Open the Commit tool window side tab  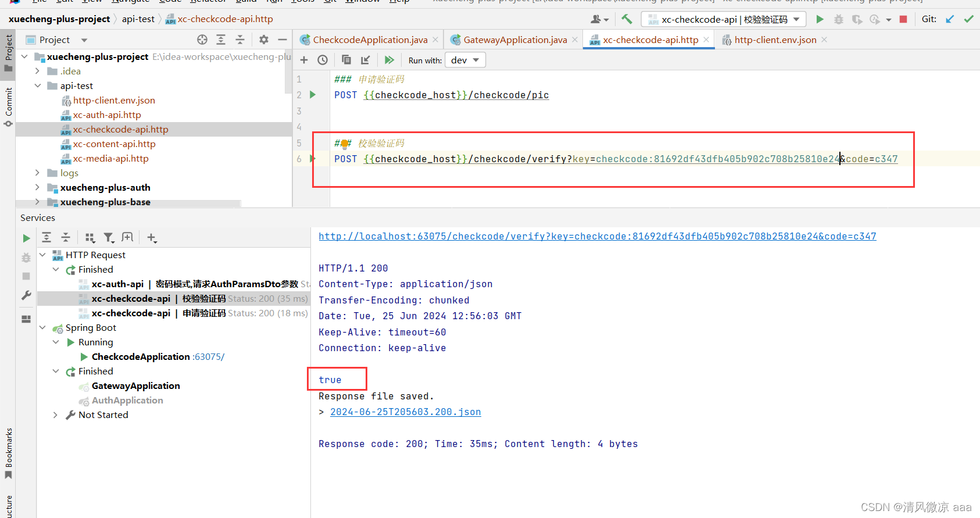click(x=8, y=107)
